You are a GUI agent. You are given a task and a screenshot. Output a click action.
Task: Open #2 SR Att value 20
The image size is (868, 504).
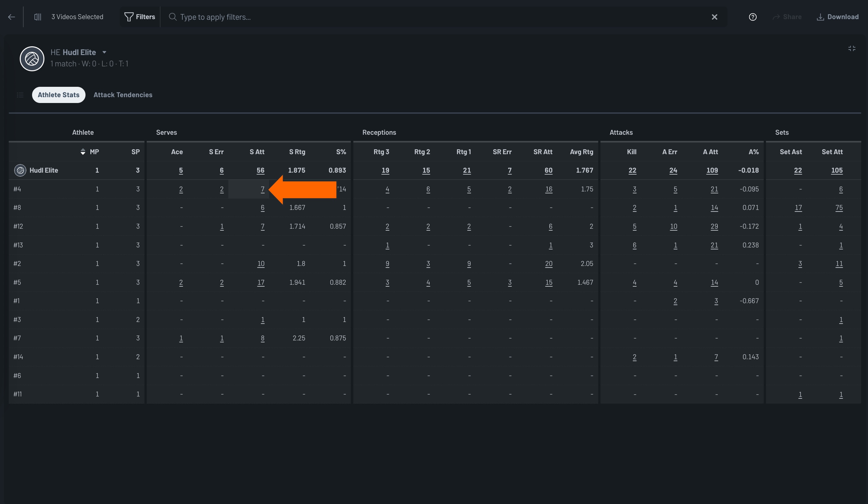pyautogui.click(x=549, y=264)
